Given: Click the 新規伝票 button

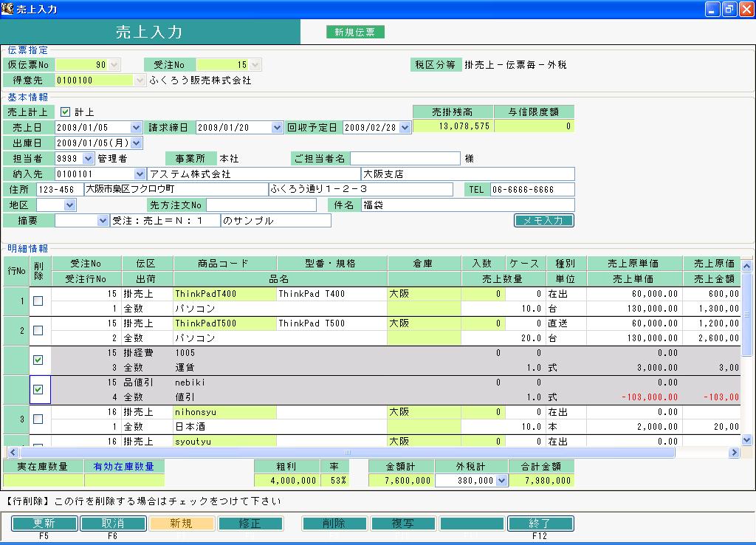Looking at the screenshot, I should pos(355,32).
